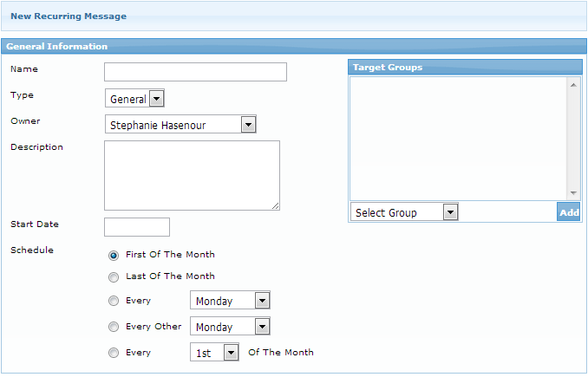This screenshot has height=377, width=588.
Task: Select the Last Of The Month radio button
Action: click(x=114, y=277)
